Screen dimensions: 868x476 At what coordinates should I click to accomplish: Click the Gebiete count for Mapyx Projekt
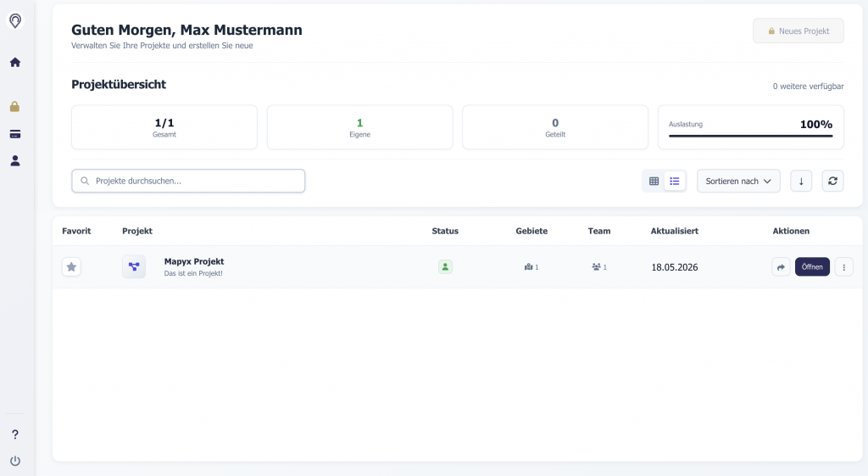[531, 267]
